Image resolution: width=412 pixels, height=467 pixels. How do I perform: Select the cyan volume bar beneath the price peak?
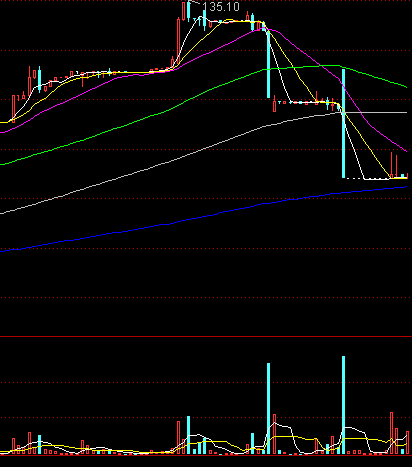(188, 435)
